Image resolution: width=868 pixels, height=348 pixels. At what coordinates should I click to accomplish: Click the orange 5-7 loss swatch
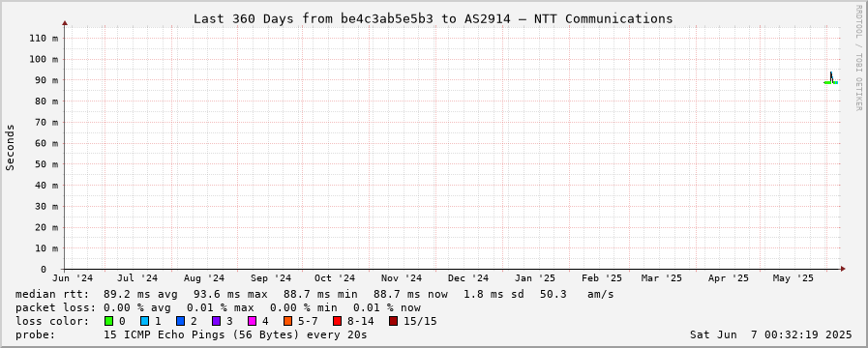287,321
